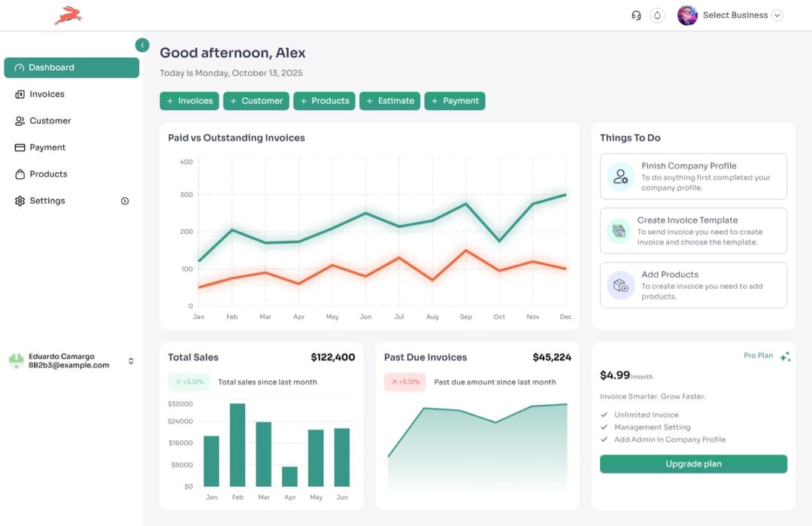Click the Add Admin In Company Profile line
Screen dimensions: 812x526
tap(670, 439)
